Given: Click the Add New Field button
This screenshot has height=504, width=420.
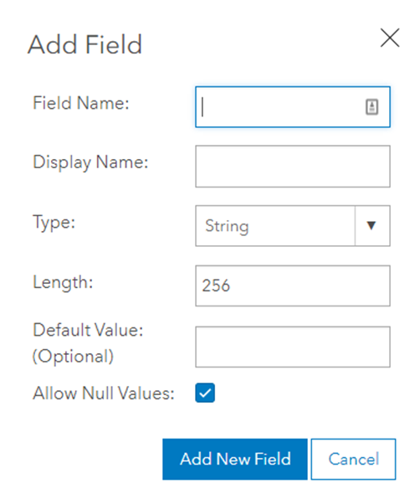Looking at the screenshot, I should (x=235, y=459).
